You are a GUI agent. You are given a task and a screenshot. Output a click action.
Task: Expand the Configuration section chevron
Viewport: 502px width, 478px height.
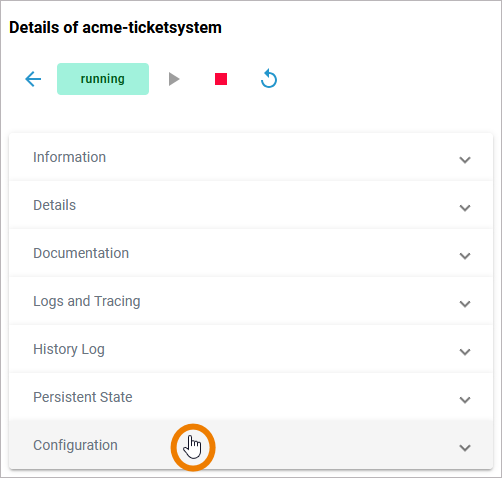coord(465,448)
